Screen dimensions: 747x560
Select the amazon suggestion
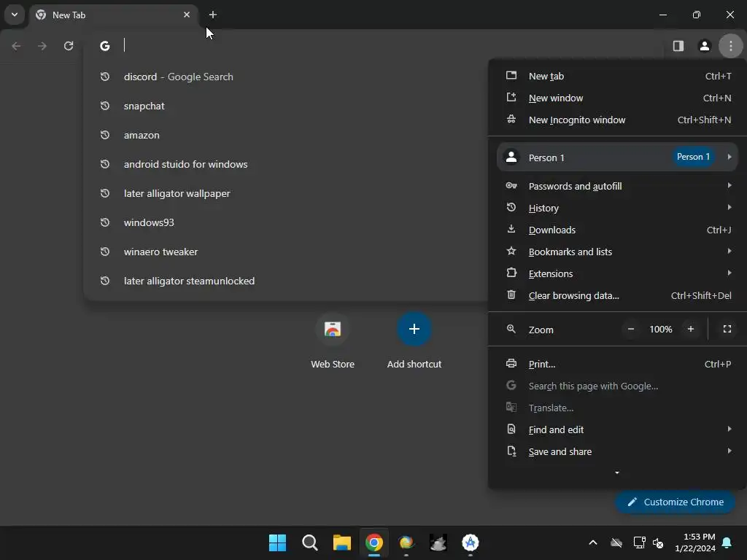286,135
